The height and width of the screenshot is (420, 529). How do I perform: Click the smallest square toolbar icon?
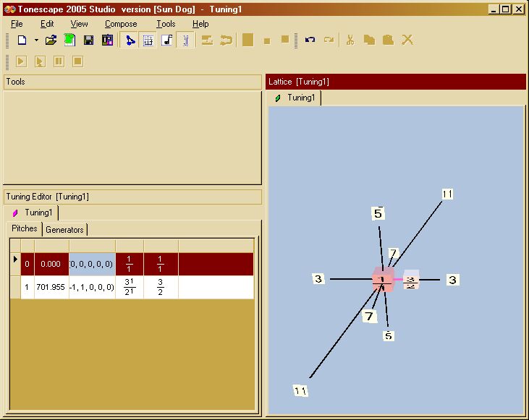pos(267,41)
